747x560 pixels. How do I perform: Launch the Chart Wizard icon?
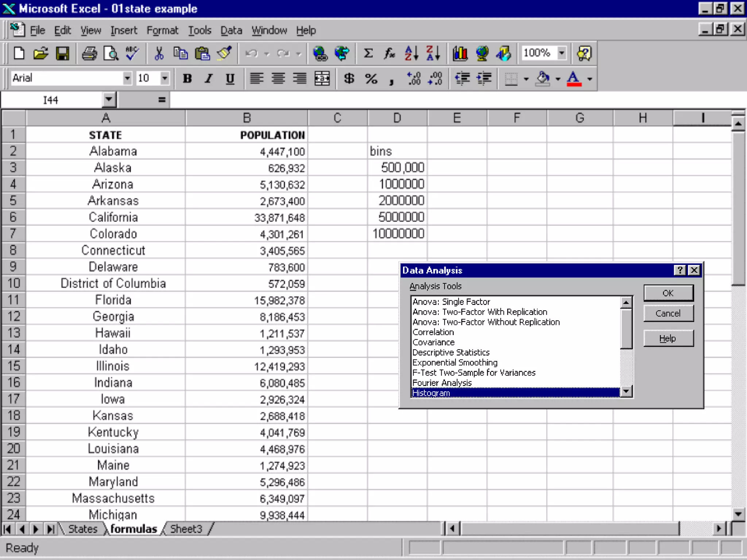pos(460,54)
